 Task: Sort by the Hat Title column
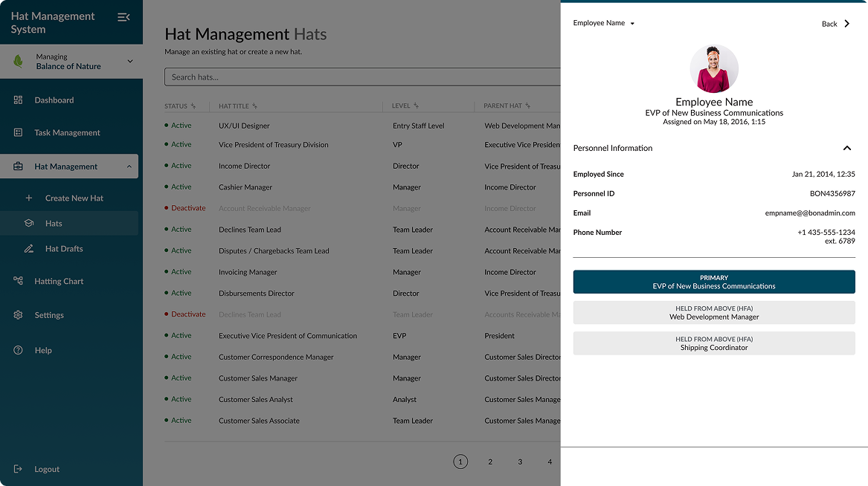[255, 106]
